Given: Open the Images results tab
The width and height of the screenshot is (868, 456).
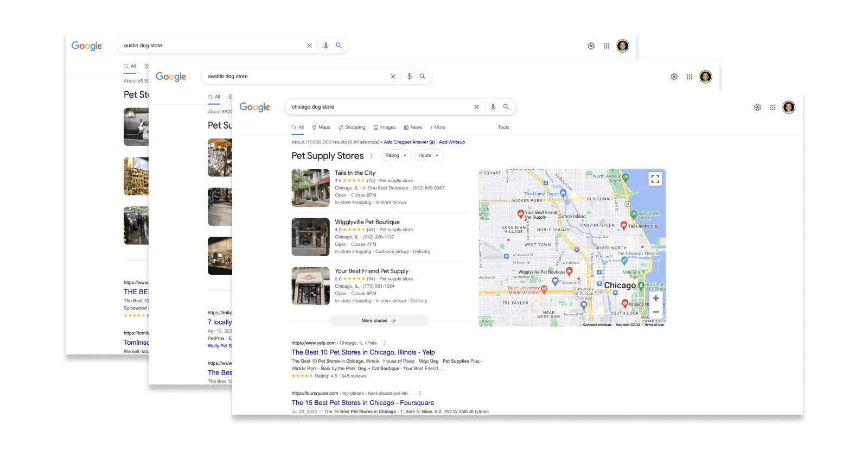Looking at the screenshot, I should pyautogui.click(x=385, y=128).
